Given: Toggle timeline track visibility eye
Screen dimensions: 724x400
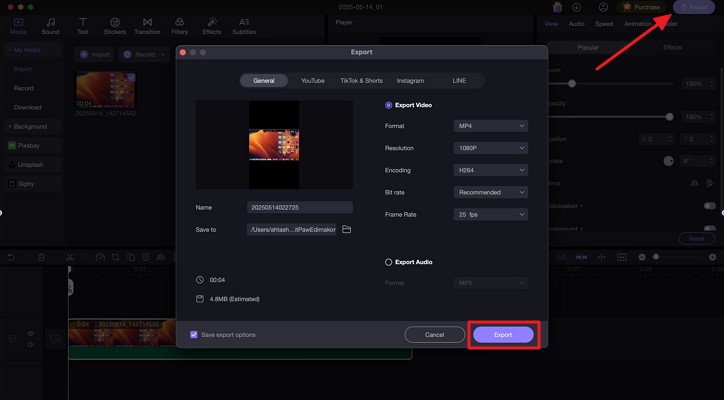Looking at the screenshot, I should pos(30,333).
